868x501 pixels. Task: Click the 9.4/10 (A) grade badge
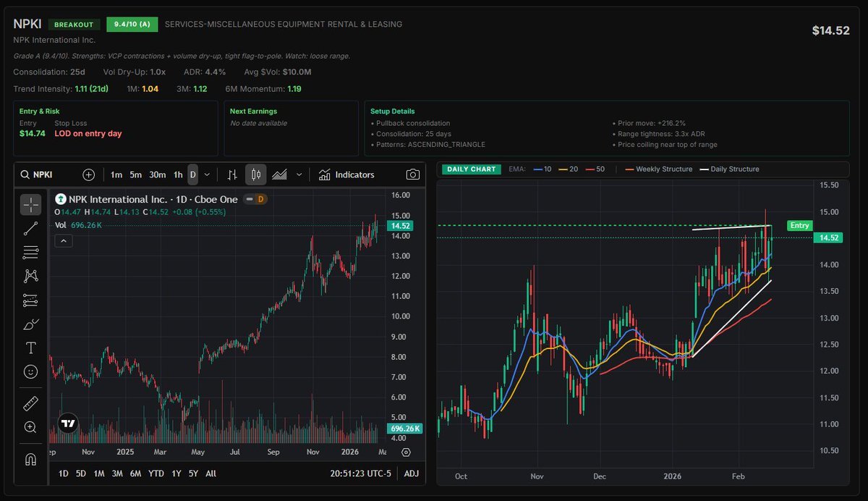[x=132, y=25]
